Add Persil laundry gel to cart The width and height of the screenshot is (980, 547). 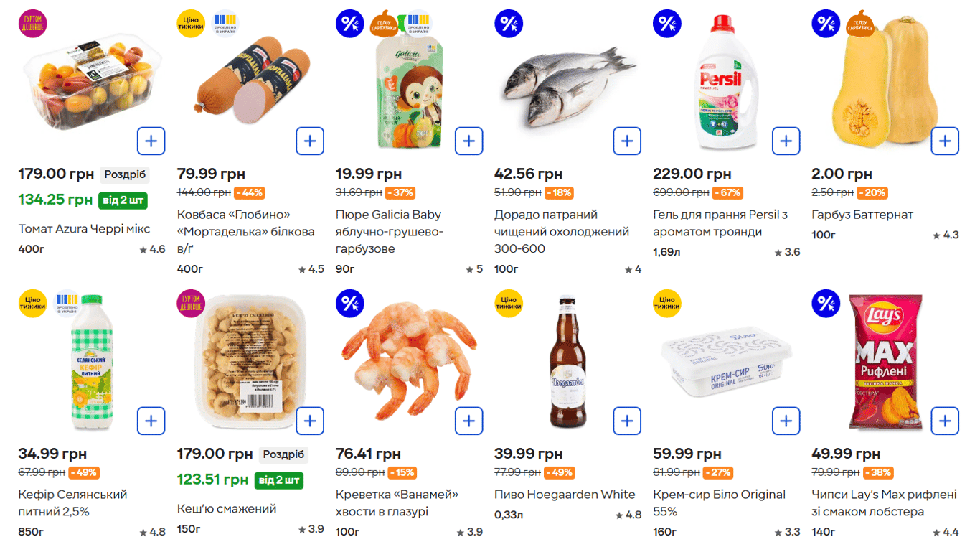tap(786, 141)
